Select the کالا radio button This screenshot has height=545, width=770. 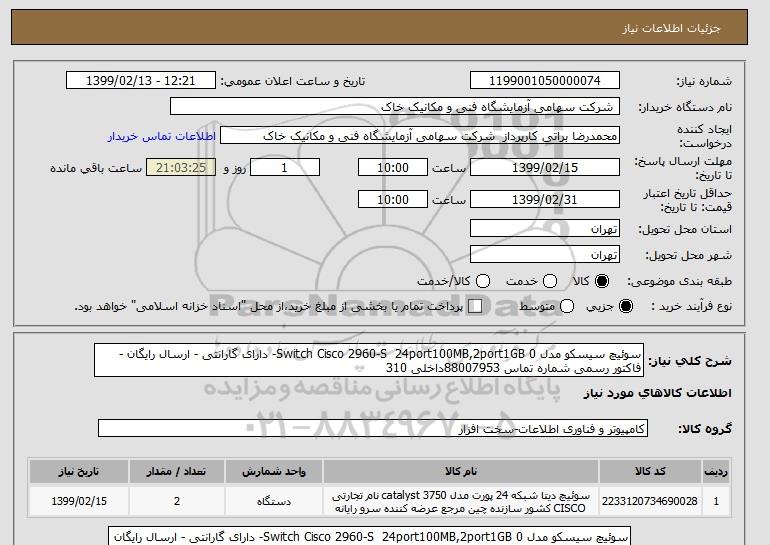coord(602,281)
